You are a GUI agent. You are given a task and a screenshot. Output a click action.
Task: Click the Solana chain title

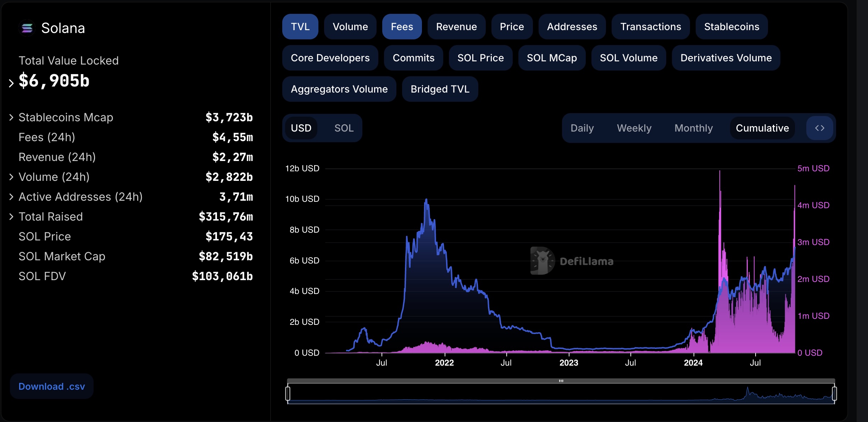click(63, 28)
